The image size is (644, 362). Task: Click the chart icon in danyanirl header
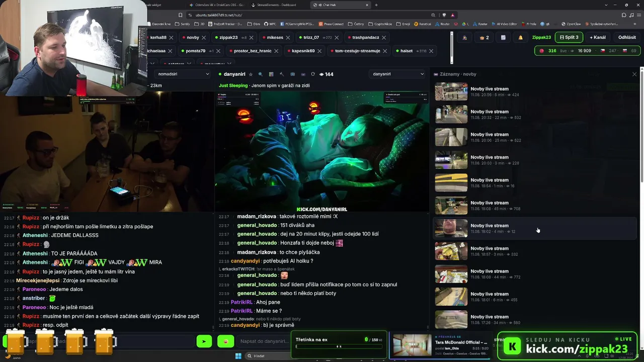[x=271, y=74]
